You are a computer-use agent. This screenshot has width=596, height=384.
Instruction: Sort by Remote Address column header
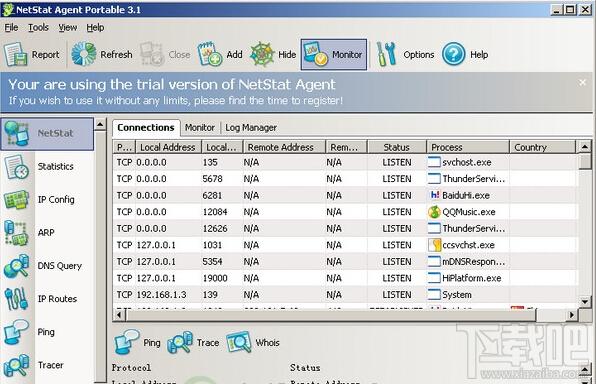[x=284, y=147]
